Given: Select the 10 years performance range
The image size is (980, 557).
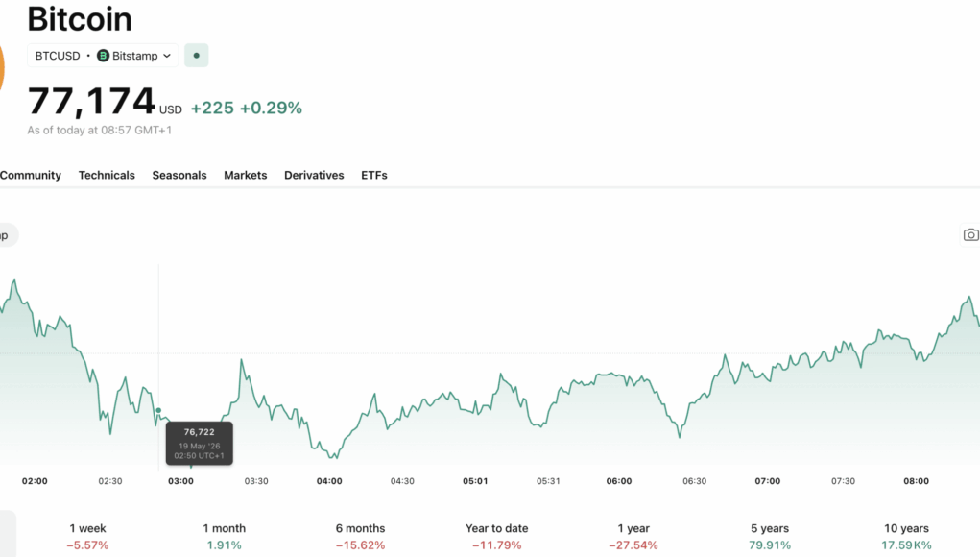Looking at the screenshot, I should [906, 537].
